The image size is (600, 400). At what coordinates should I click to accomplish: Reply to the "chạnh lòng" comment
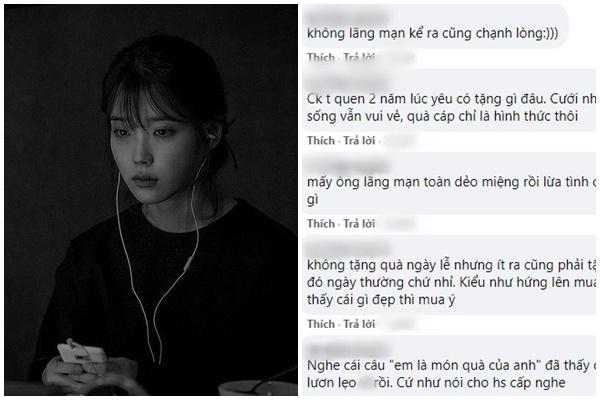tap(359, 57)
